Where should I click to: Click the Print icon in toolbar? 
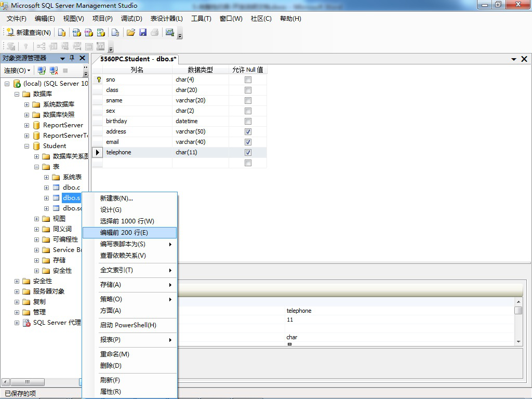pyautogui.click(x=155, y=32)
